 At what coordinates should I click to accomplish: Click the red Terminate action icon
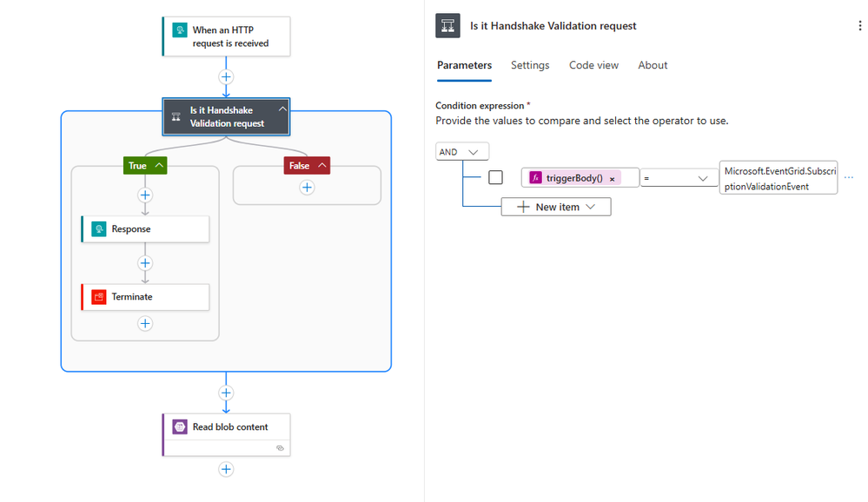[98, 297]
